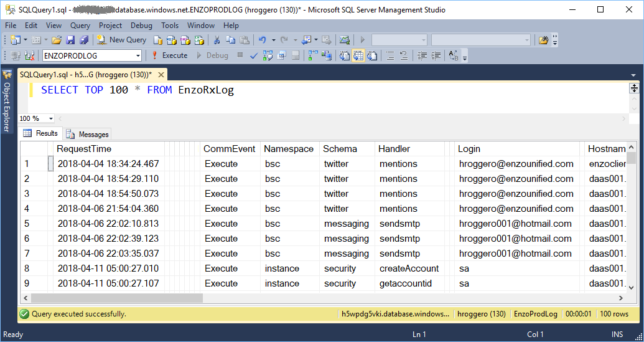The width and height of the screenshot is (644, 342).
Task: Click the Navigate Backward icon
Action: pos(306,40)
